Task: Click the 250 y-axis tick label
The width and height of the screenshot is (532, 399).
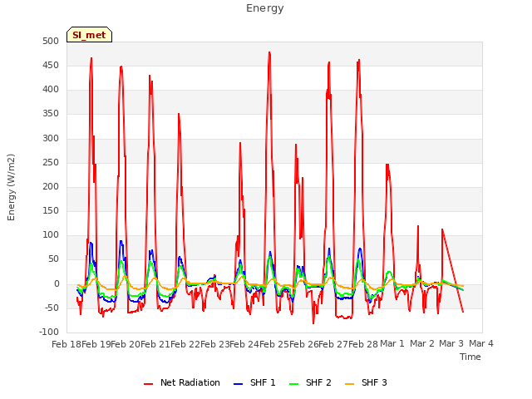Action: 51,163
